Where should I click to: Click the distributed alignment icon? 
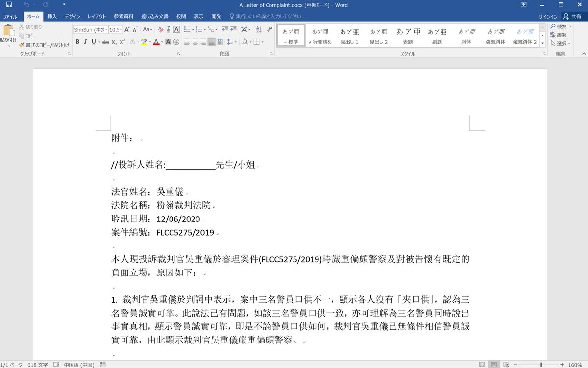coord(220,42)
